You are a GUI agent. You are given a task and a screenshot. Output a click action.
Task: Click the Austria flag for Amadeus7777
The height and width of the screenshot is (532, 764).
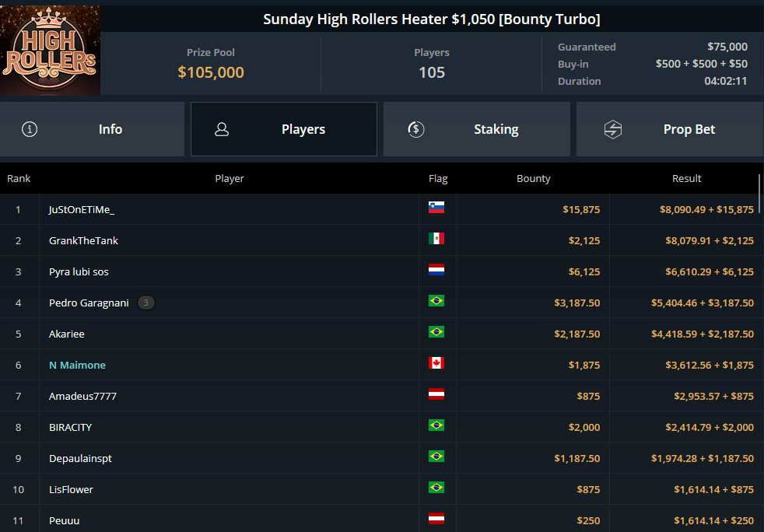[436, 394]
